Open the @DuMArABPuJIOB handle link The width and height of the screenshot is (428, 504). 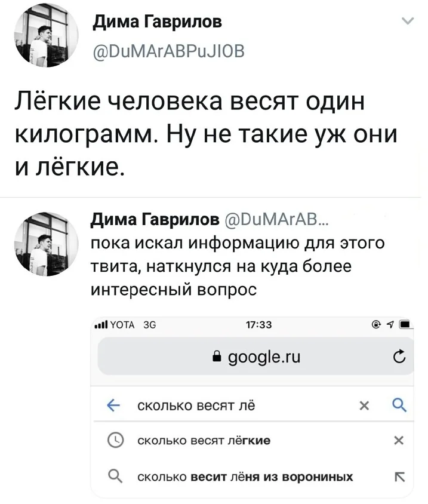169,51
